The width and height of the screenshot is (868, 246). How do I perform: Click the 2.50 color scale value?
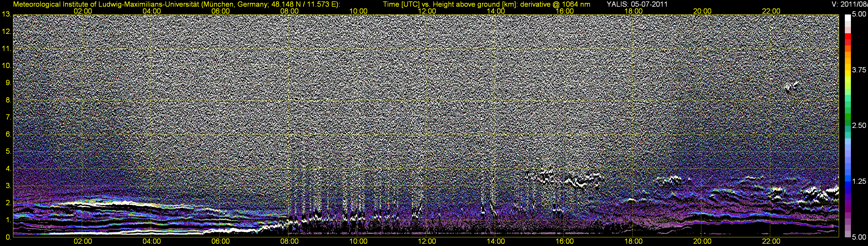coord(859,125)
